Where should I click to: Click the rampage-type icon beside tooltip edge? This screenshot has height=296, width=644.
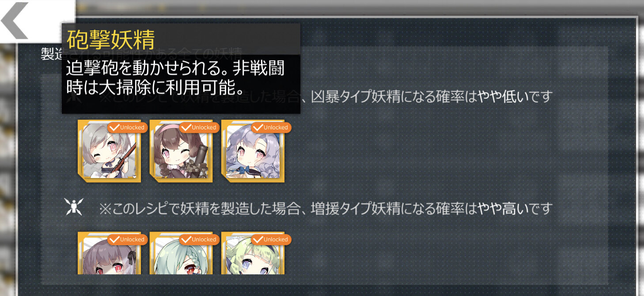(x=72, y=98)
